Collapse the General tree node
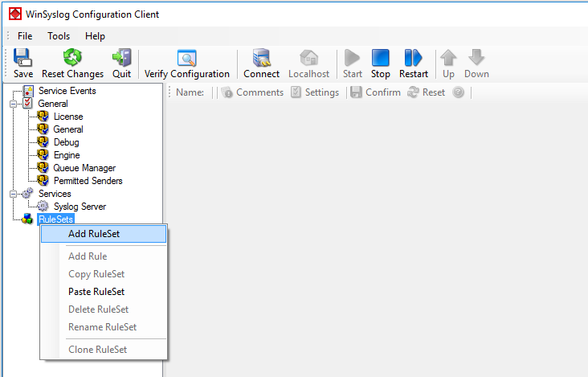 [x=13, y=104]
